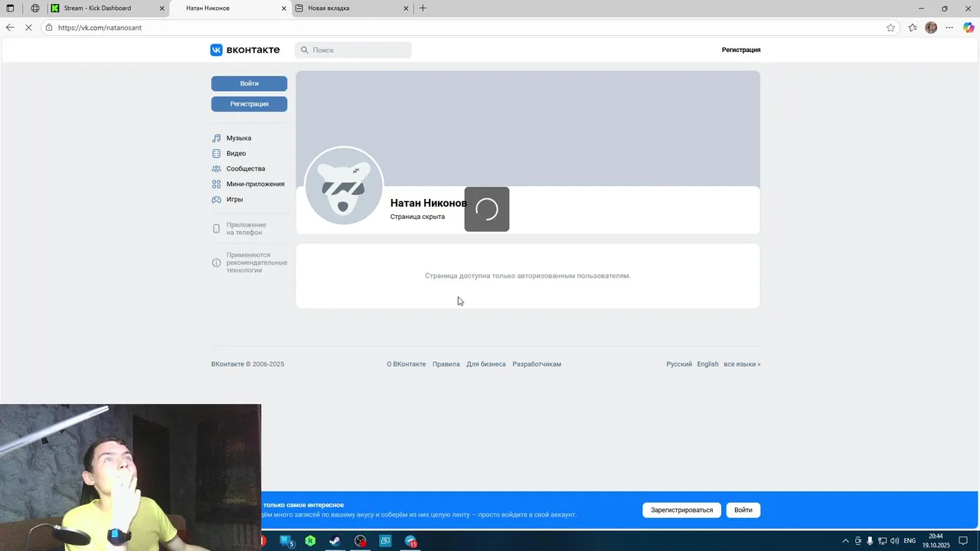Open Telegram with 15 notifications
The width and height of the screenshot is (980, 551).
(410, 541)
